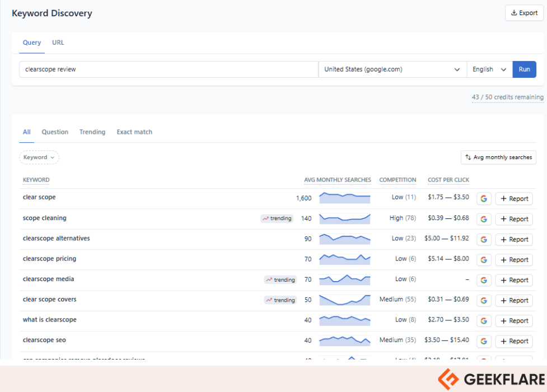View search trend sparkline for 'clearscope seo'

pos(345,340)
